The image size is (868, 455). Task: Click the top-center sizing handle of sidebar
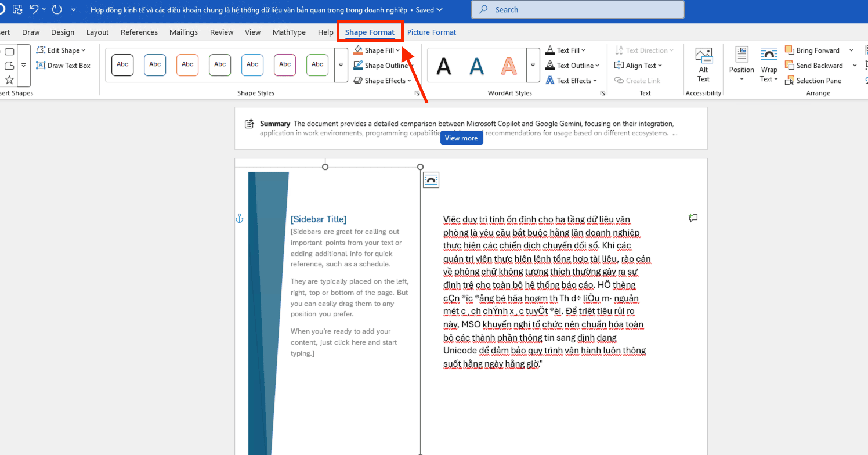325,167
